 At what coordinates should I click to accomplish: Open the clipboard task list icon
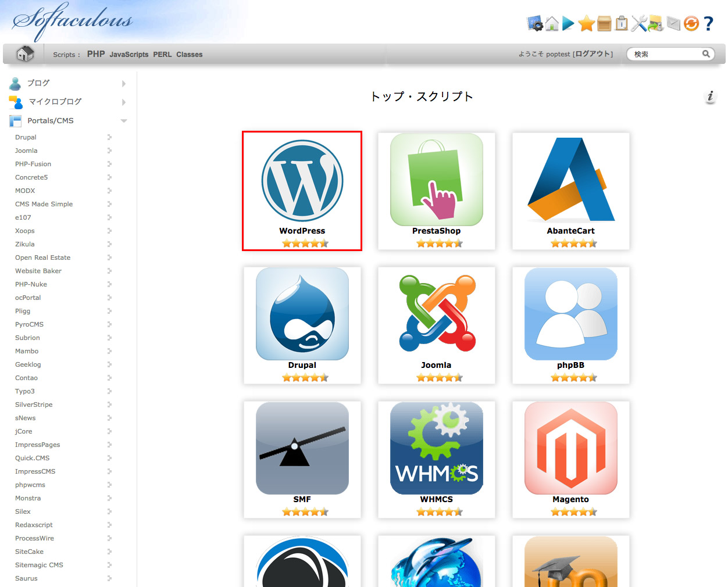point(622,23)
